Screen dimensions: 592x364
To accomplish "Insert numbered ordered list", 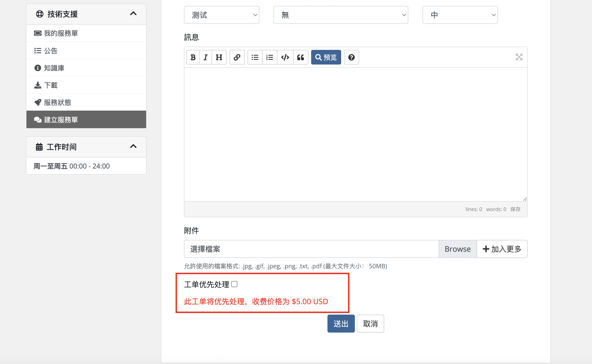I will (x=269, y=57).
